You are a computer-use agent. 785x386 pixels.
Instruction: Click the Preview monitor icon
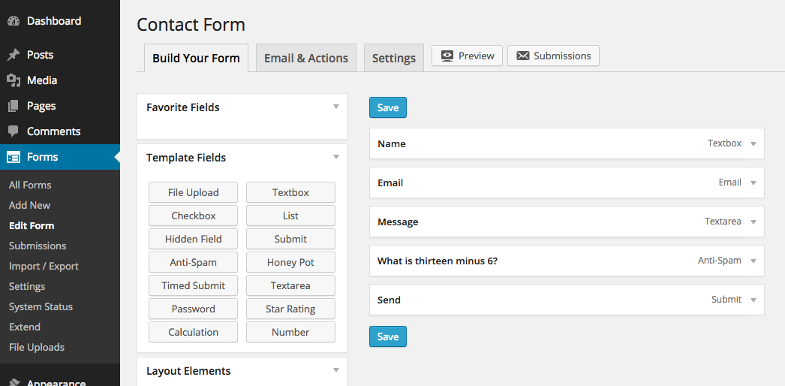tap(447, 56)
